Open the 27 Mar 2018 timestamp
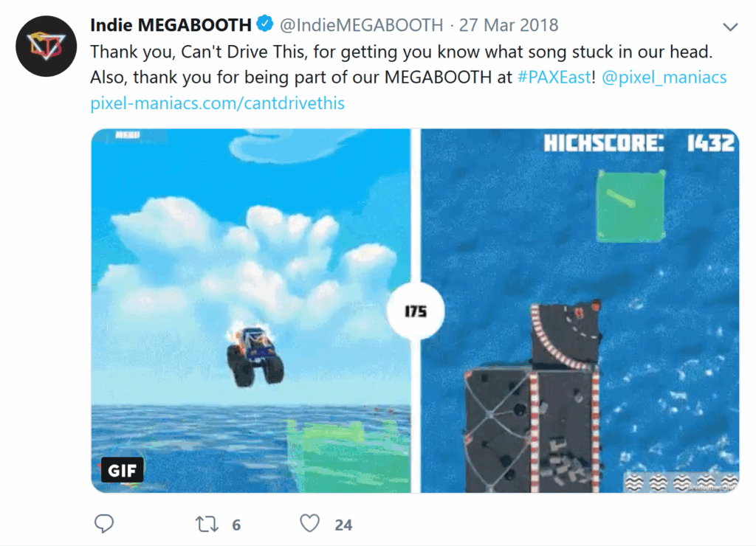The height and width of the screenshot is (546, 756). pos(509,25)
